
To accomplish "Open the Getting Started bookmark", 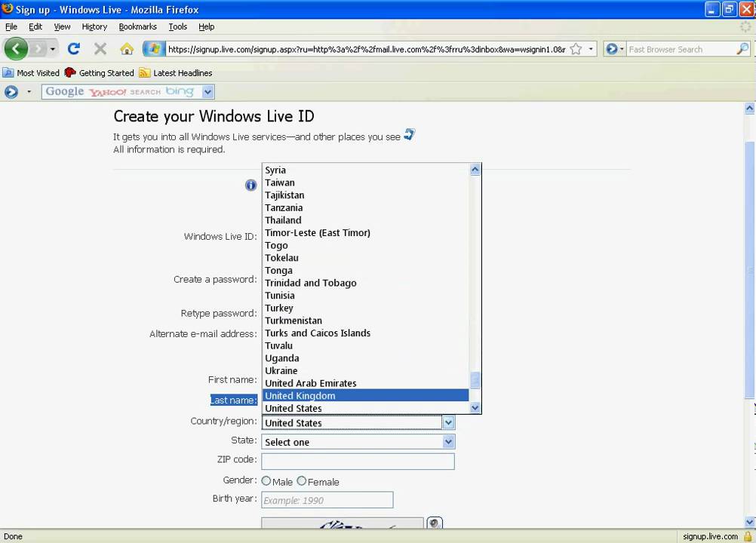I will [x=99, y=72].
